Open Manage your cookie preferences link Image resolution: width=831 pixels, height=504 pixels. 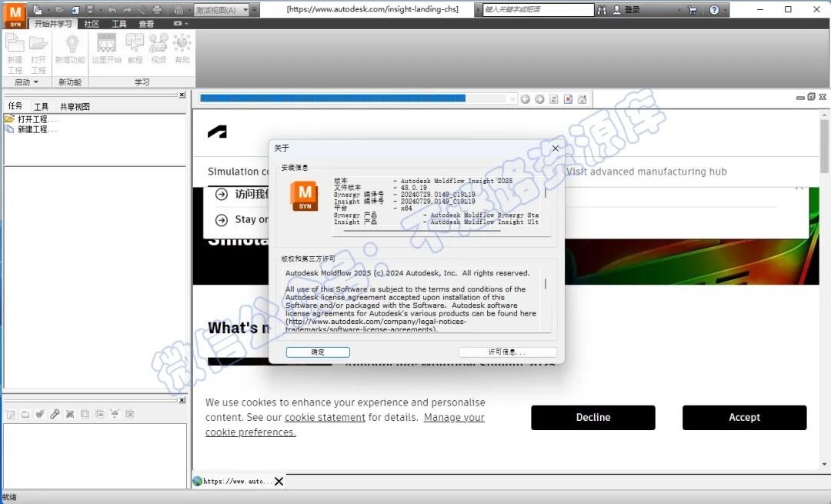click(345, 425)
